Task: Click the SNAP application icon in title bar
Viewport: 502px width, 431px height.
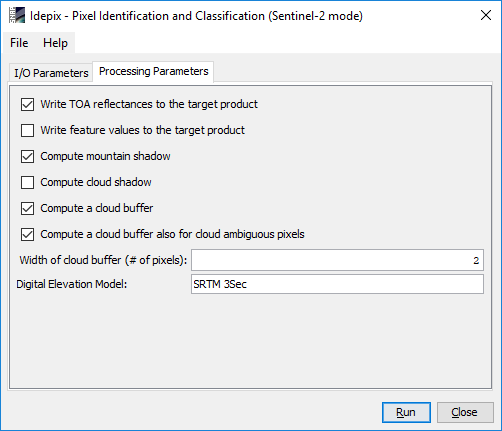Action: click(x=17, y=15)
